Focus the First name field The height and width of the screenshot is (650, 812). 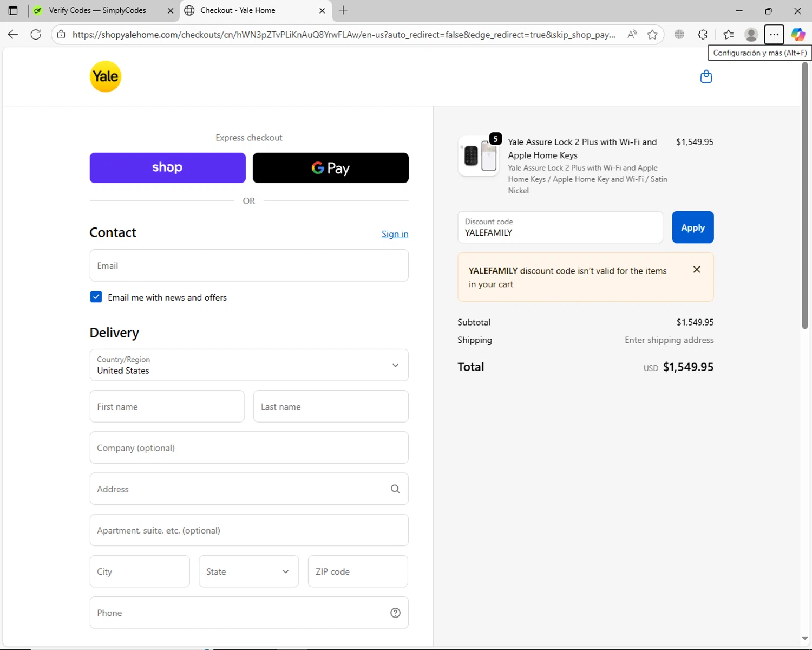click(x=167, y=406)
